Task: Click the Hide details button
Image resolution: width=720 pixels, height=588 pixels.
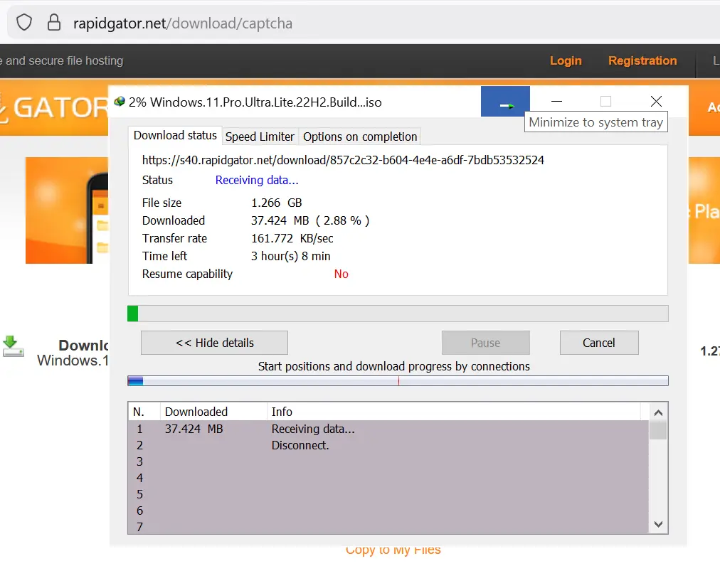Action: pos(214,343)
